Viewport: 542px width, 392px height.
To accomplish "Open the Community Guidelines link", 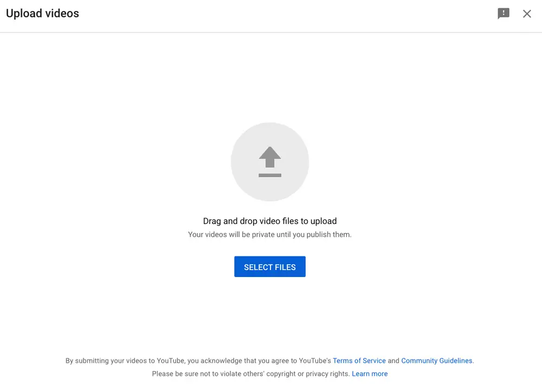I will click(x=437, y=361).
